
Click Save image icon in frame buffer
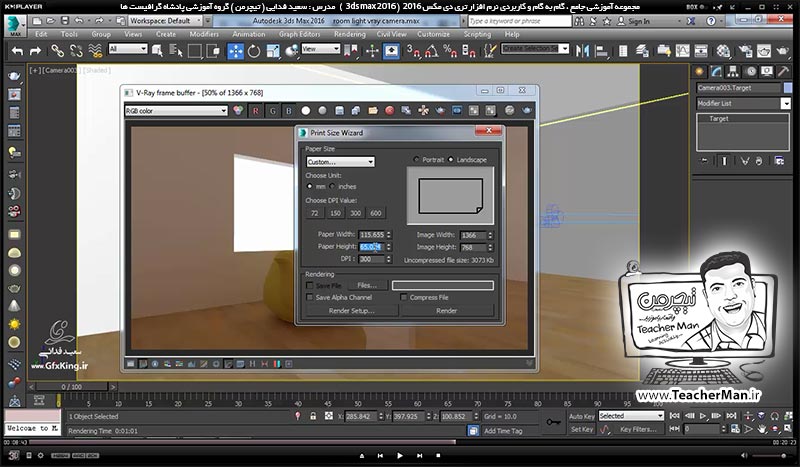click(x=339, y=111)
